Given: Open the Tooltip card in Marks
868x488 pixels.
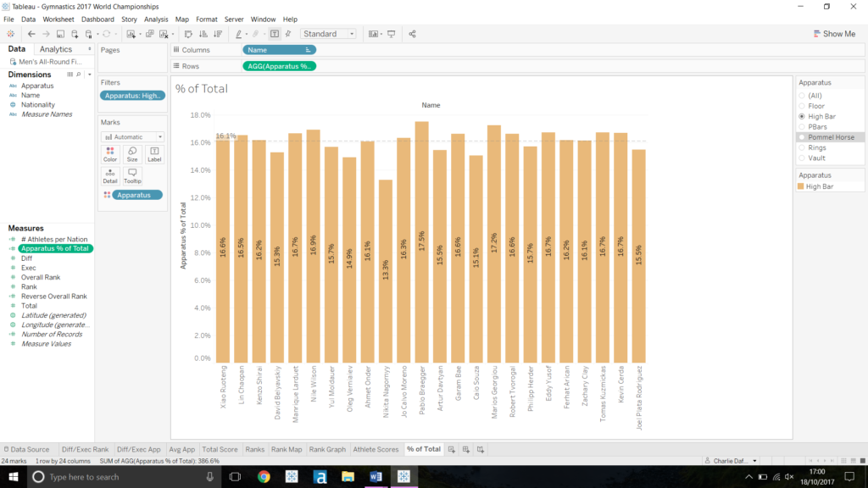Looking at the screenshot, I should click(132, 176).
